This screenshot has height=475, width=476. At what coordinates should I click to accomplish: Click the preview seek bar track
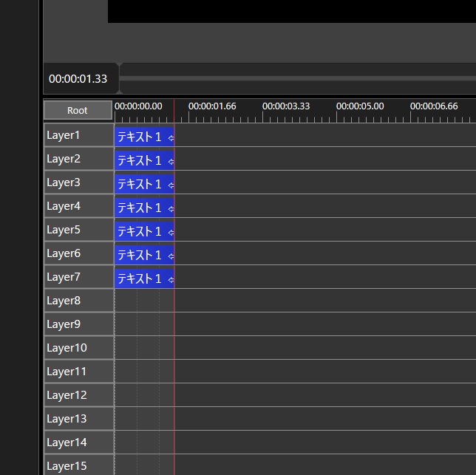(x=296, y=78)
